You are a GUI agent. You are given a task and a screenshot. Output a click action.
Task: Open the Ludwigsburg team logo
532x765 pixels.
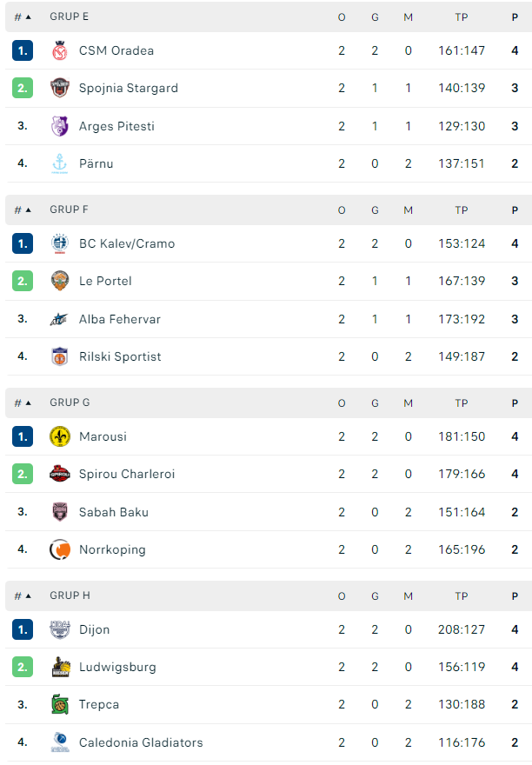tap(59, 667)
